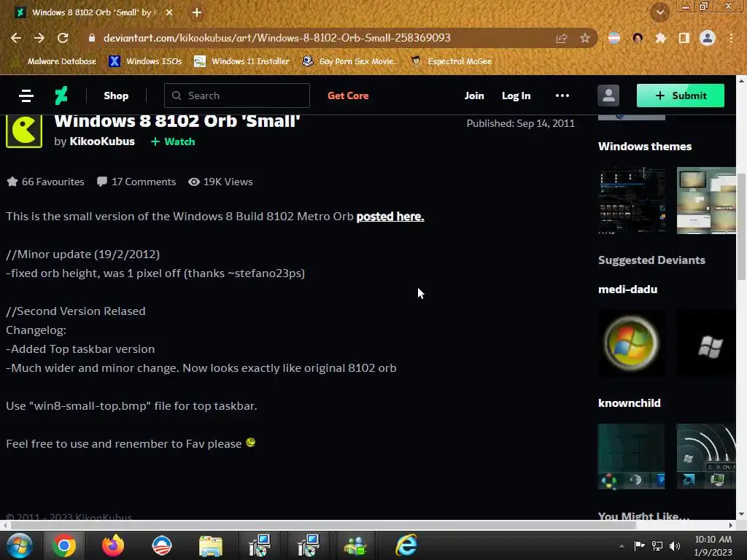Image resolution: width=747 pixels, height=560 pixels.
Task: Open the Windows ISOs bookmark
Action: 146,61
